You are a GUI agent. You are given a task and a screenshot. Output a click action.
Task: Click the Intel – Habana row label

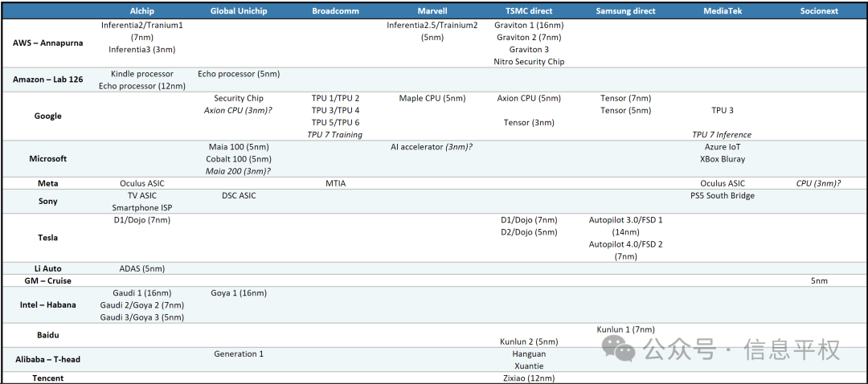(x=48, y=305)
